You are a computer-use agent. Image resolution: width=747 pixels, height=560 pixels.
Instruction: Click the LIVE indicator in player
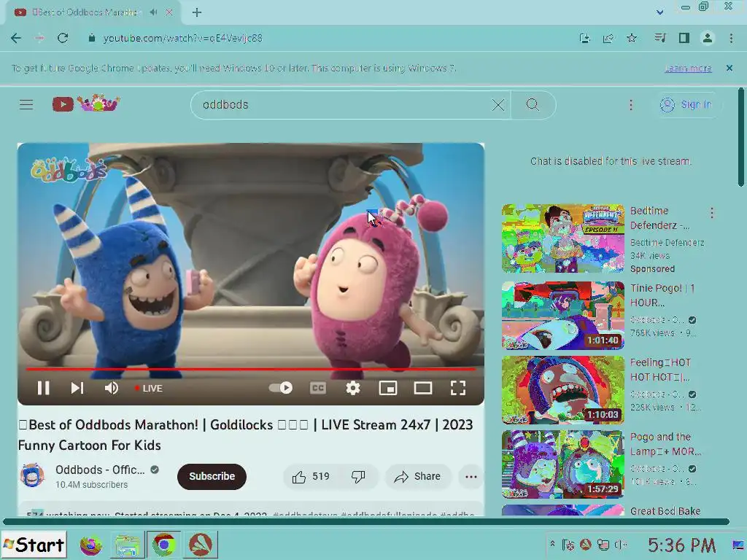(148, 388)
